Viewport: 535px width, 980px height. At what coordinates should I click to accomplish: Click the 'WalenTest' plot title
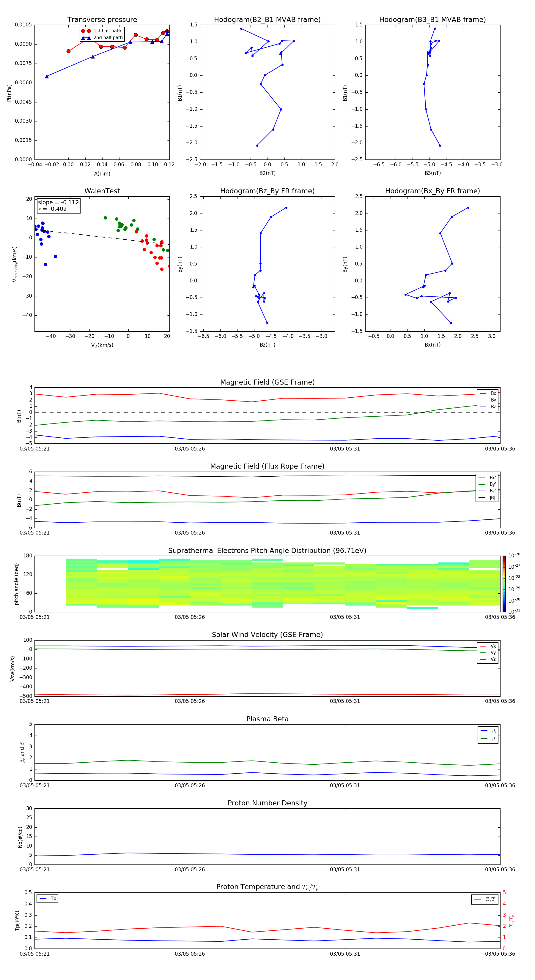pyautogui.click(x=102, y=191)
